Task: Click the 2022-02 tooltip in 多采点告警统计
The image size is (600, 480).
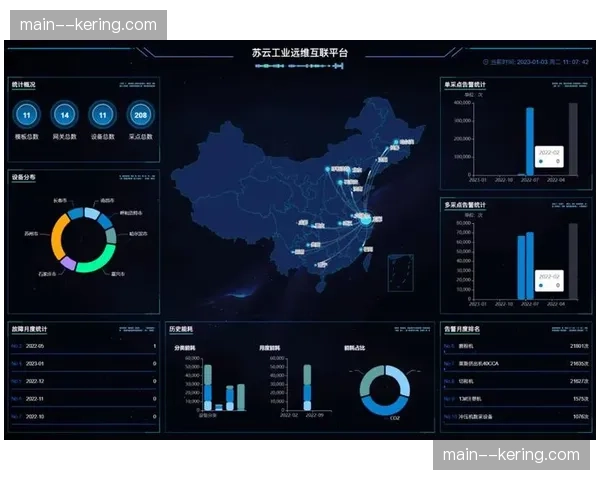Action: click(549, 281)
